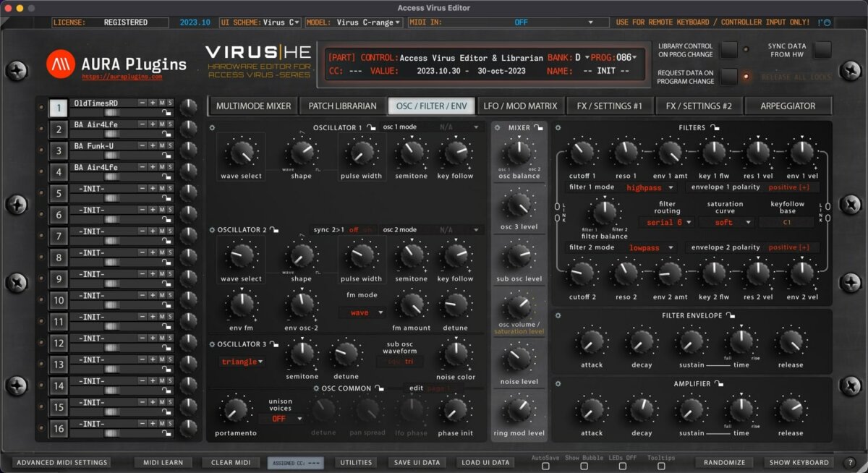This screenshot has width=868, height=473.
Task: Click the minus icon on part 5 row
Action: click(142, 189)
